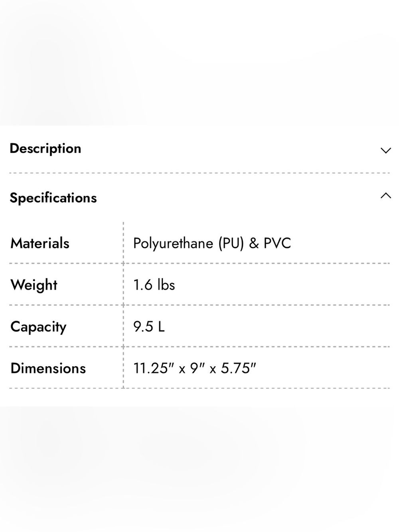Select the Capacity row label
Image resolution: width=399 pixels, height=532 pixels.
pyautogui.click(x=38, y=327)
